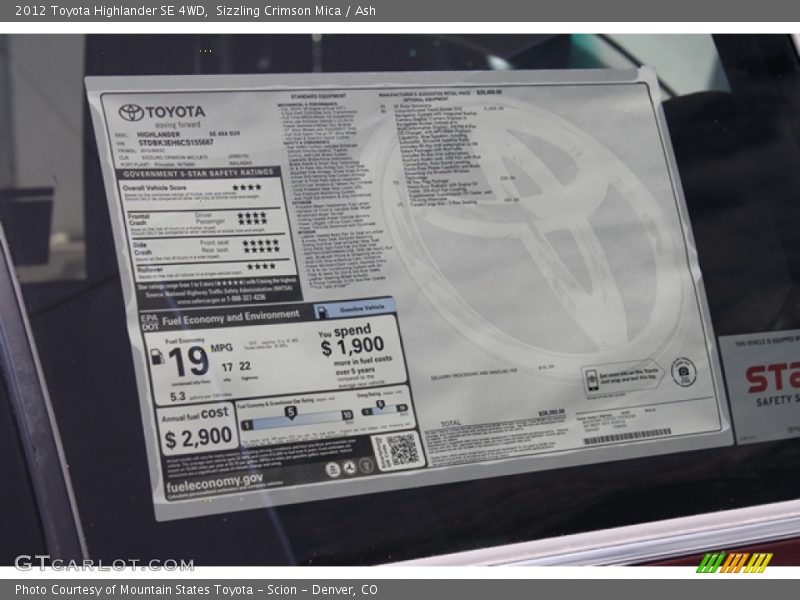
Task: Click the VIN '5TDBK3EH6CS155687'
Action: [x=176, y=142]
